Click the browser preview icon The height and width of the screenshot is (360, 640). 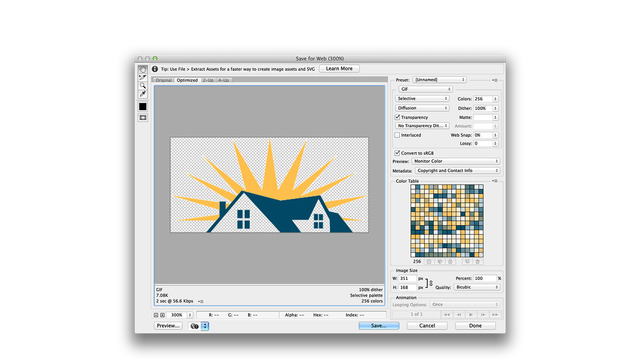tap(195, 326)
